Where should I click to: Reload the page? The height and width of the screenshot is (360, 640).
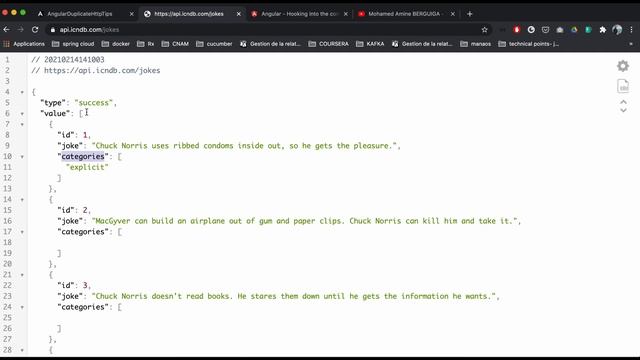click(x=35, y=30)
